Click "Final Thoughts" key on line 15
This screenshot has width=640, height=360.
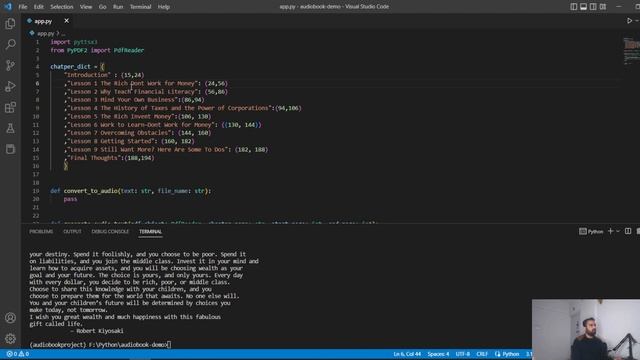coord(94,158)
